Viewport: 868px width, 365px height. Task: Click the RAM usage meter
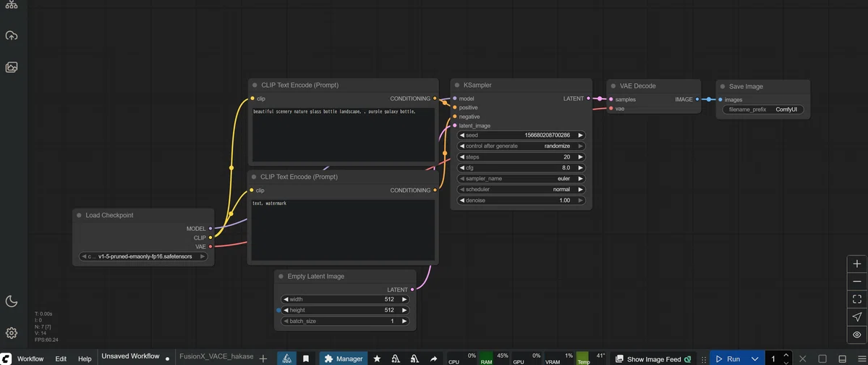tap(493, 358)
